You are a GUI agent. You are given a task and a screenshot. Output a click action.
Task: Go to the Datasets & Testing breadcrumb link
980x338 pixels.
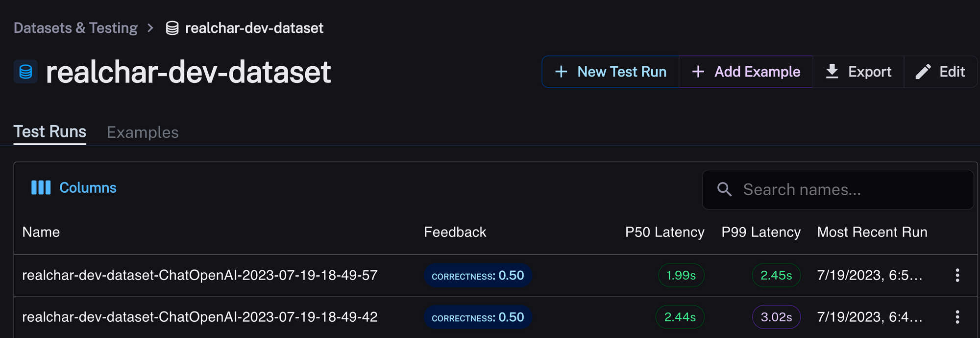coord(75,28)
